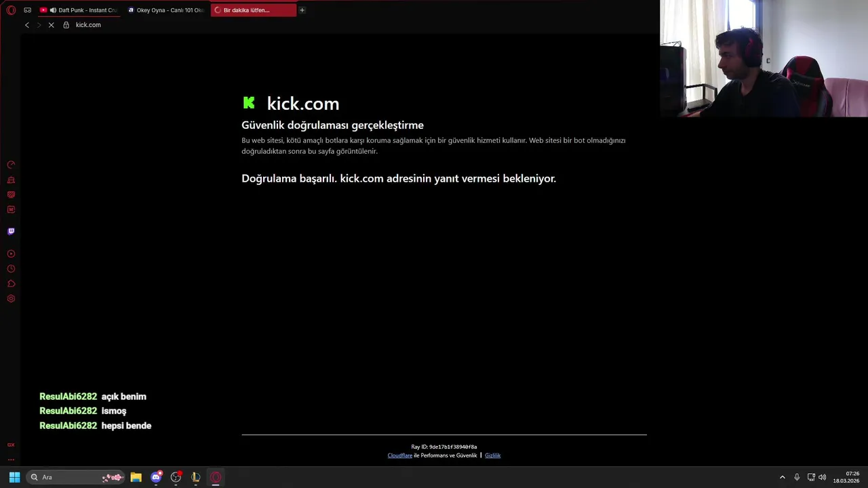Open League of Legends taskbar icon
This screenshot has height=488, width=868.
point(196,477)
